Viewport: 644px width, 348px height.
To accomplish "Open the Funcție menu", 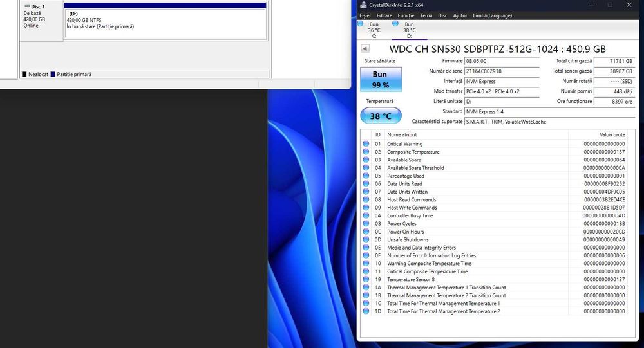I will tap(406, 15).
